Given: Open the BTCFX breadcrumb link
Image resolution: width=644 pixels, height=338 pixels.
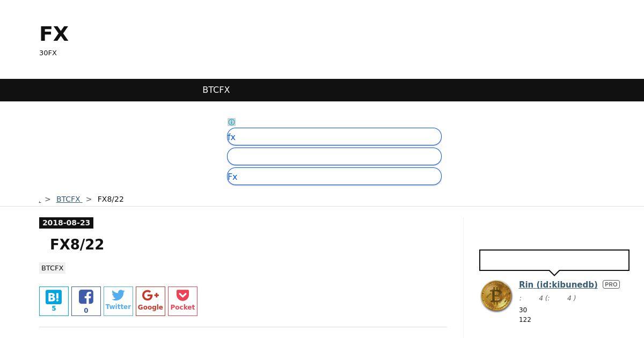Looking at the screenshot, I should 69,199.
